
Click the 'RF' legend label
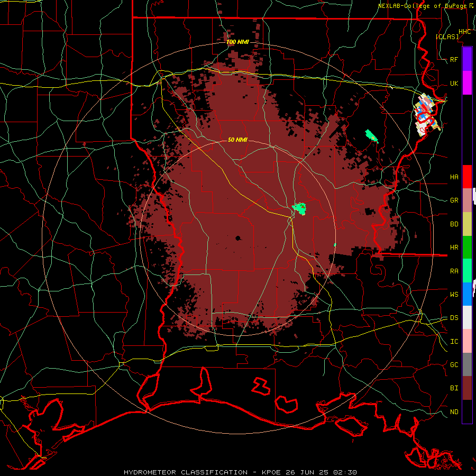click(x=454, y=59)
